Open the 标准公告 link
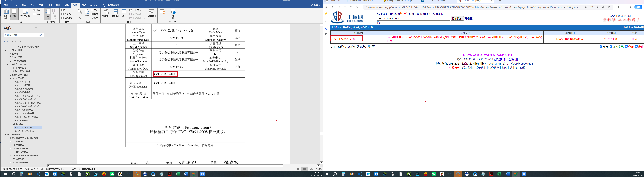644x177 pixels. pyautogui.click(x=414, y=14)
